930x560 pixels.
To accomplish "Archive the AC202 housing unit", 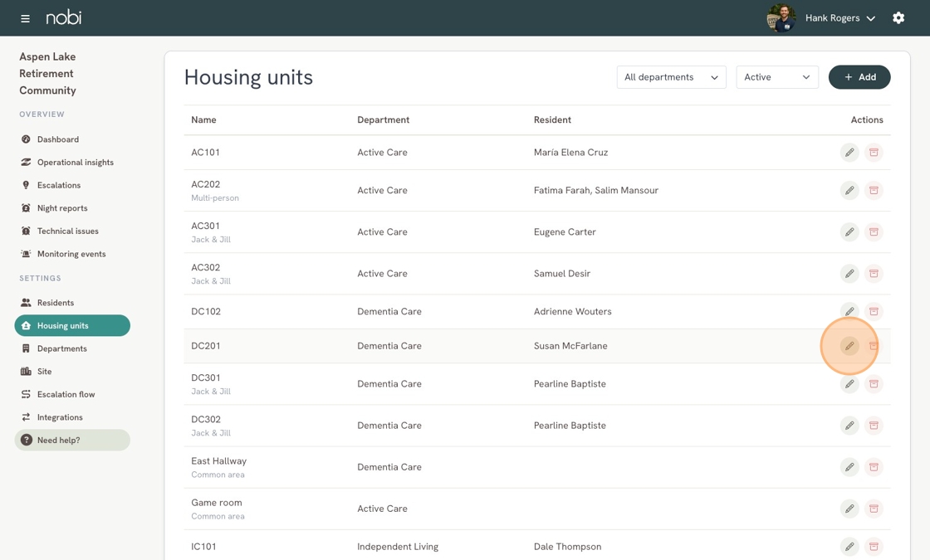I will (874, 191).
